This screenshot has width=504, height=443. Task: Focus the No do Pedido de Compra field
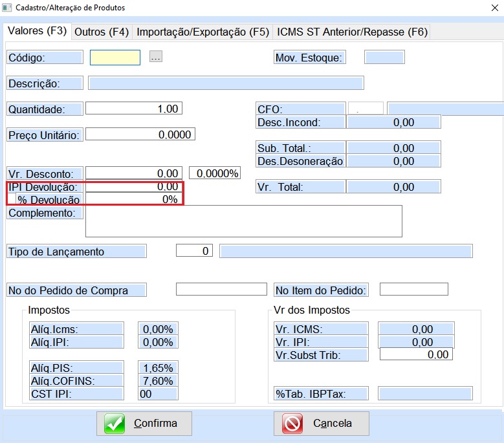221,290
